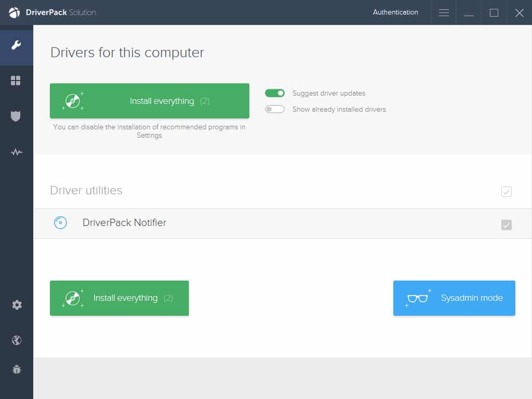Open the Protection shield icon in sidebar

pos(16,116)
